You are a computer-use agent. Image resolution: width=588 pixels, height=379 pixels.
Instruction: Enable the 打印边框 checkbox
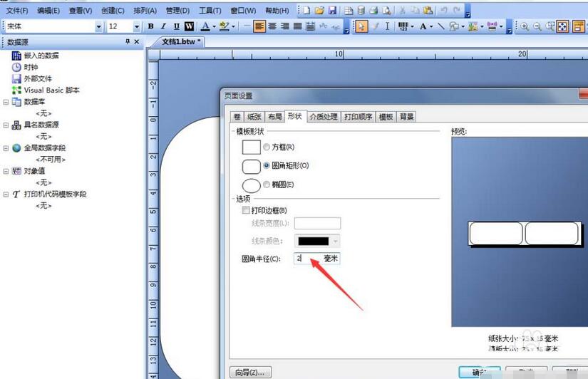pos(247,211)
